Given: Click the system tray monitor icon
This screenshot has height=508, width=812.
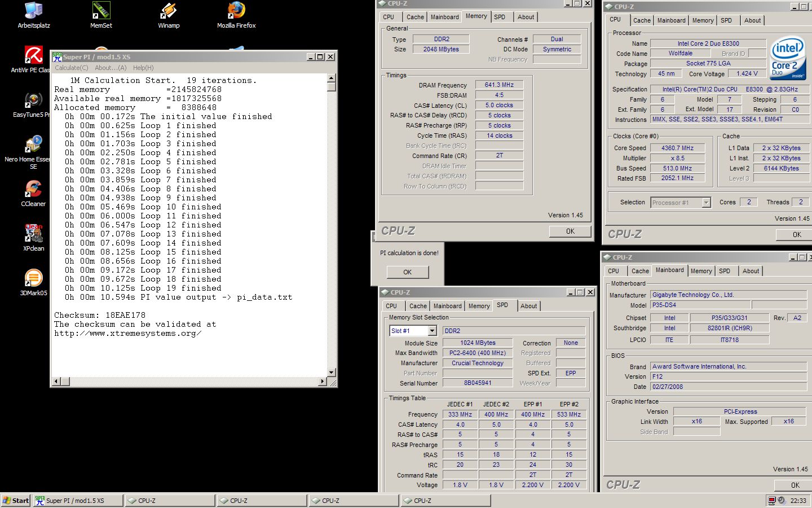Looking at the screenshot, I should coord(771,501).
